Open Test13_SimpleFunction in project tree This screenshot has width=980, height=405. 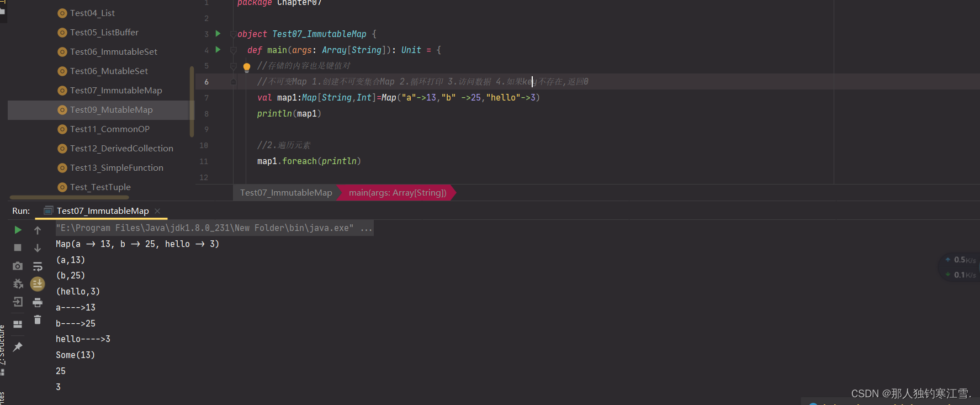tap(116, 167)
